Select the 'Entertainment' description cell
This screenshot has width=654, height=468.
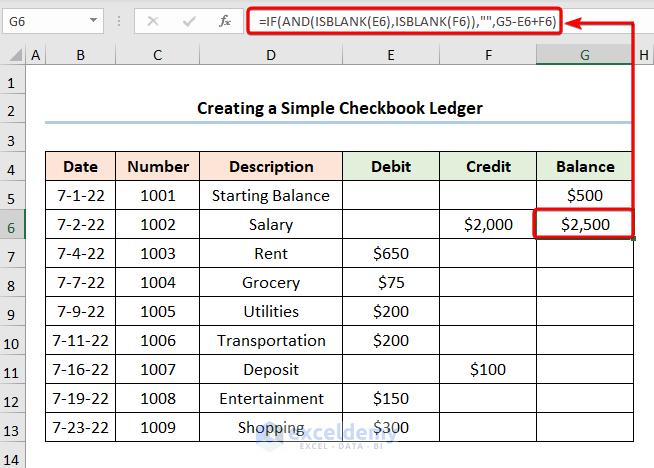(x=271, y=398)
